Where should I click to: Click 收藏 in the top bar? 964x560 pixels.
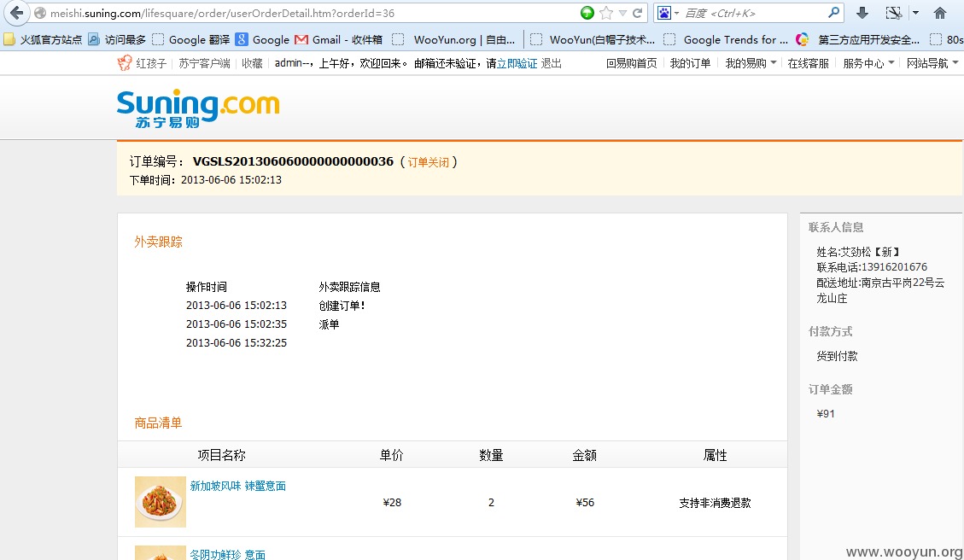point(252,63)
